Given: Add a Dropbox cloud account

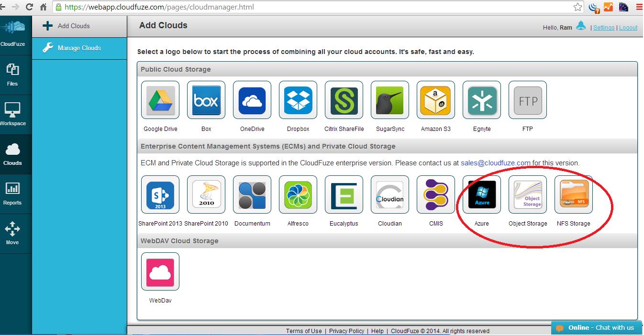Looking at the screenshot, I should 298,100.
